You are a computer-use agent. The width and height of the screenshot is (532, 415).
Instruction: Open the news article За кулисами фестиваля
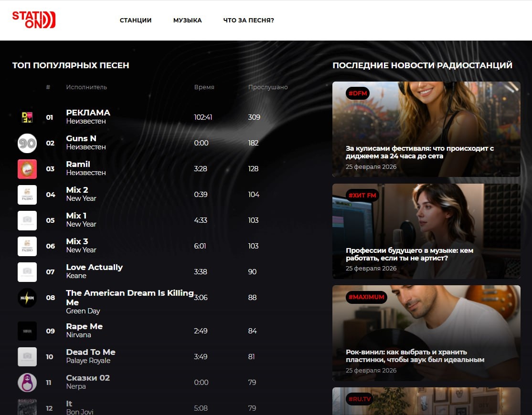(420, 152)
